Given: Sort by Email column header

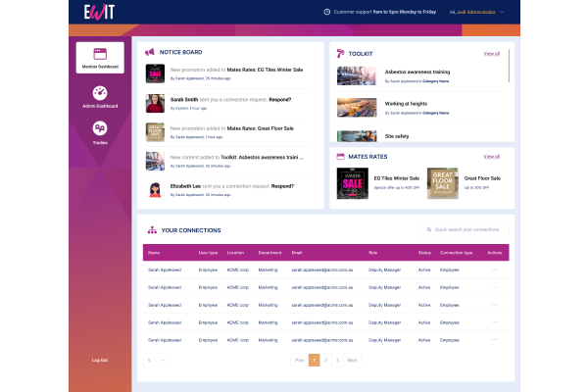Looking at the screenshot, I should [x=297, y=253].
